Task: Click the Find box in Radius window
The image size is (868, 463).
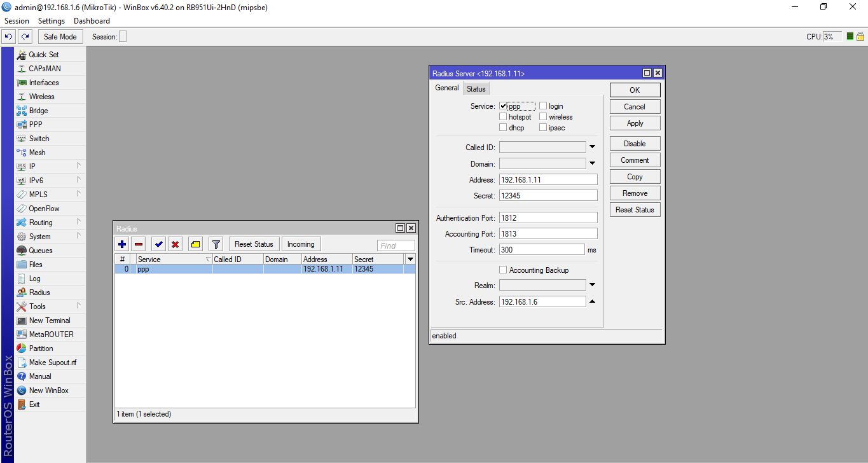Action: coord(396,245)
